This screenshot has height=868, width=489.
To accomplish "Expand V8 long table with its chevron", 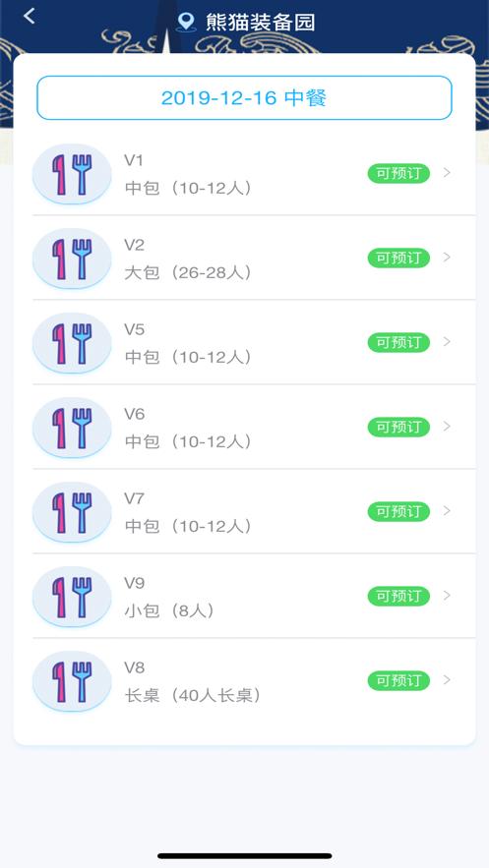I will click(x=447, y=680).
